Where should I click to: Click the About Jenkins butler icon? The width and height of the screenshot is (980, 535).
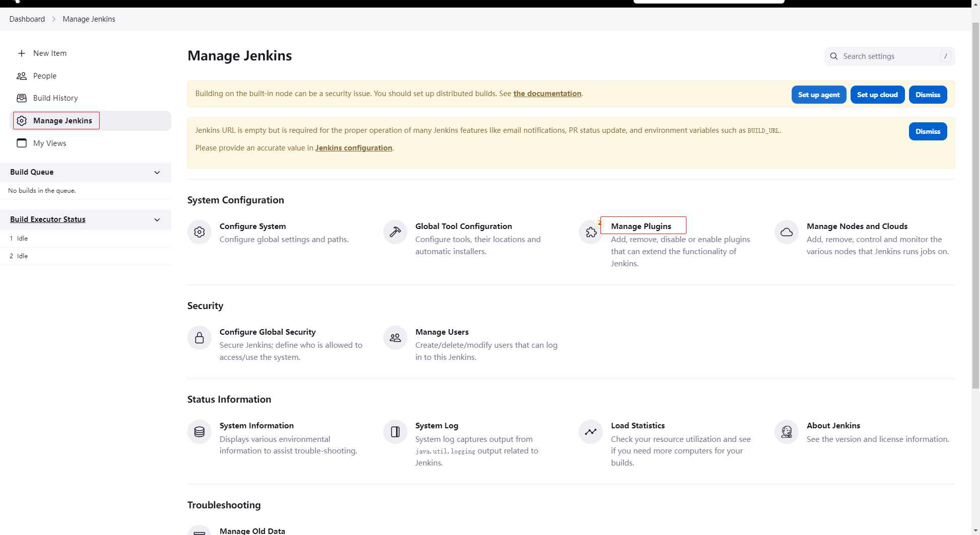(x=787, y=432)
